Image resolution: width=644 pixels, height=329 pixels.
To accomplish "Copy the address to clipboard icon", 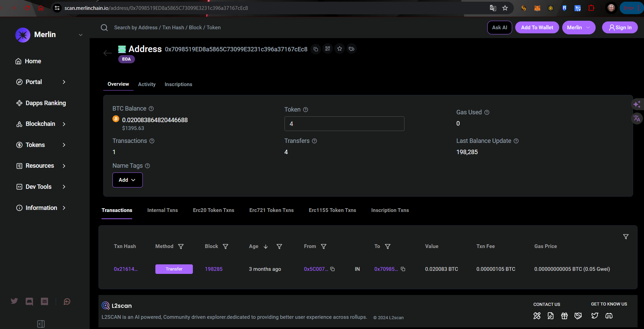I will click(x=316, y=49).
